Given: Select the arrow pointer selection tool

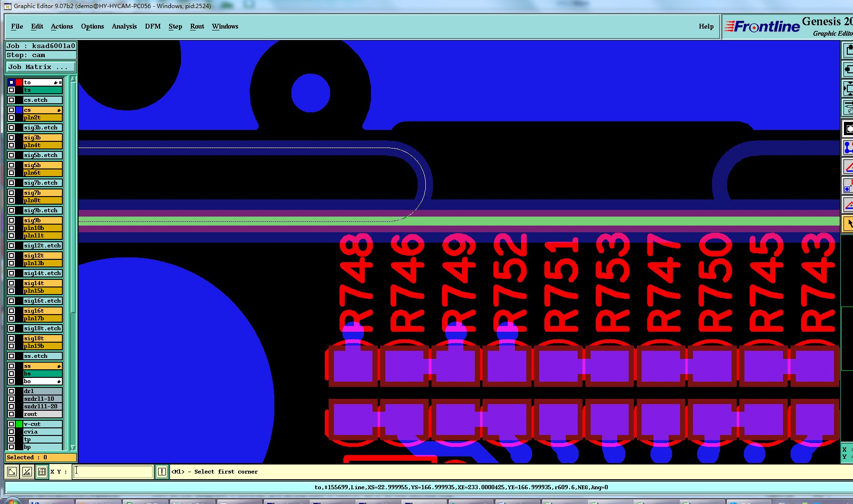Looking at the screenshot, I should [x=848, y=224].
